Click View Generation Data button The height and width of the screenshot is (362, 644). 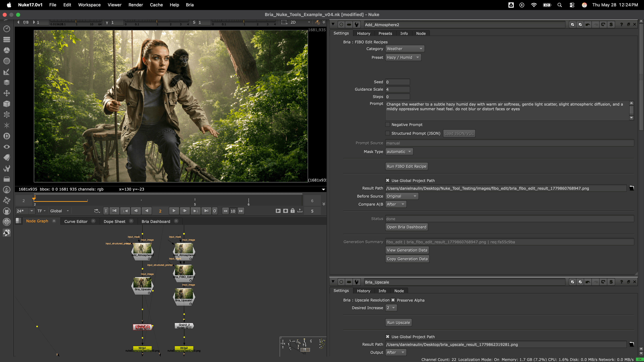407,250
